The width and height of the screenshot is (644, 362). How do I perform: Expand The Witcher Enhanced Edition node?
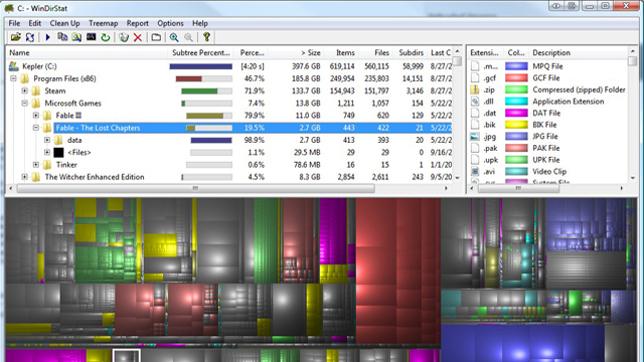pos(25,177)
